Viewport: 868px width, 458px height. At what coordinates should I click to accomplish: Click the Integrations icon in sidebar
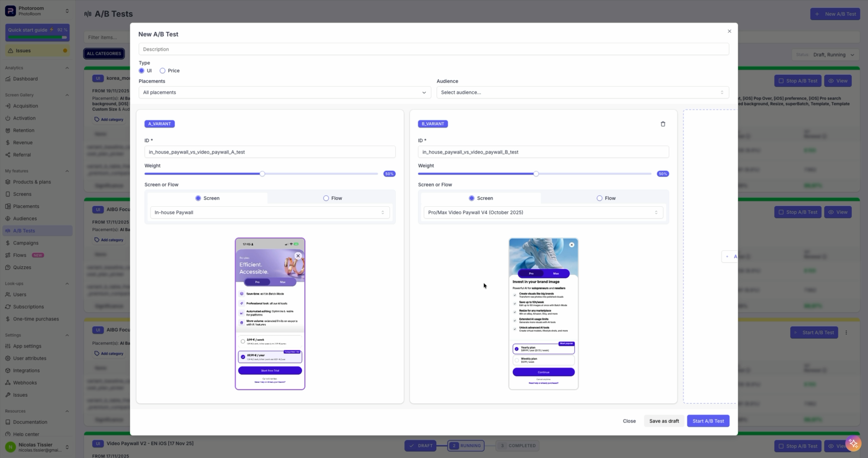tap(8, 370)
